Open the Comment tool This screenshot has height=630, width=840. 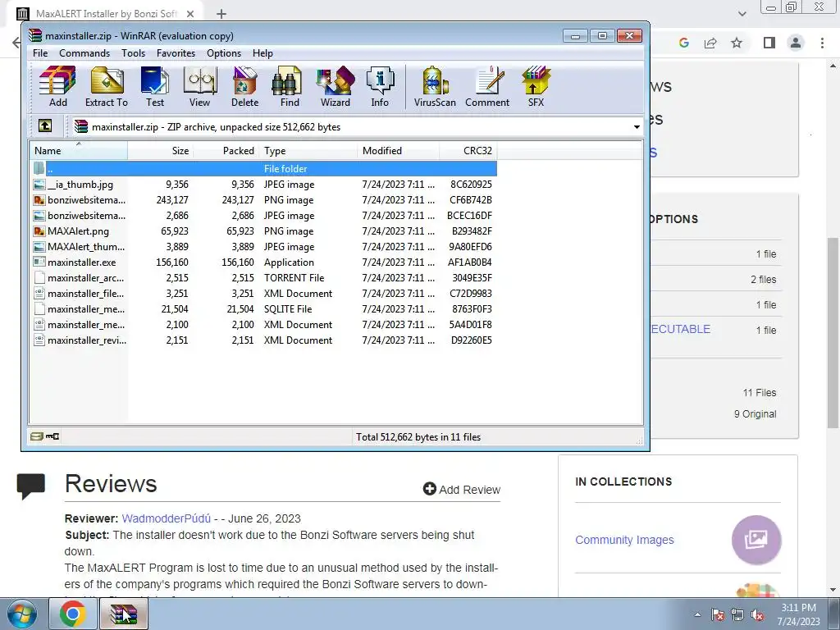coord(487,87)
